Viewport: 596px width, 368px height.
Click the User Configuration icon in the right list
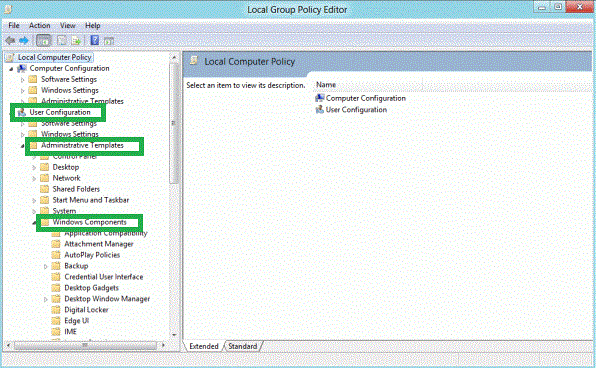320,109
